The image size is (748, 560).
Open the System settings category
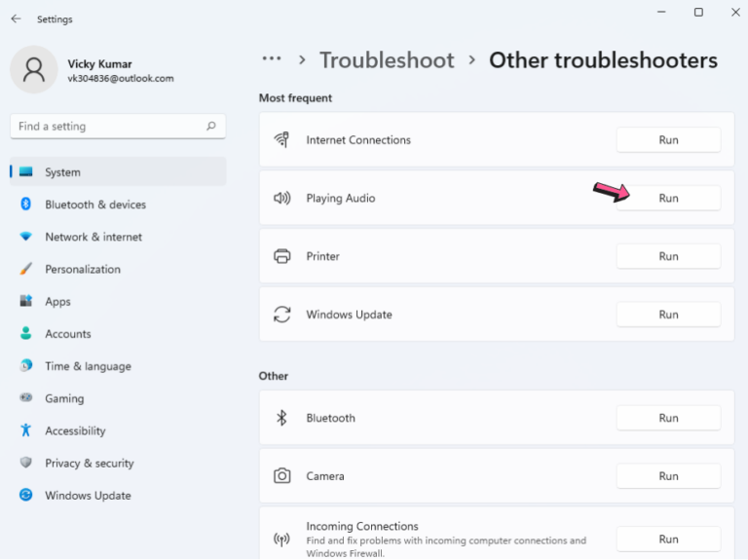62,172
